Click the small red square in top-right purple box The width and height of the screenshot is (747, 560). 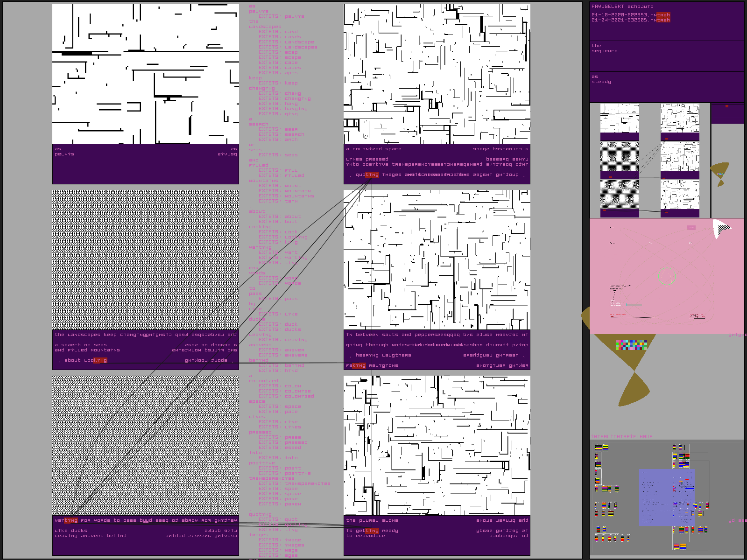pyautogui.click(x=726, y=106)
